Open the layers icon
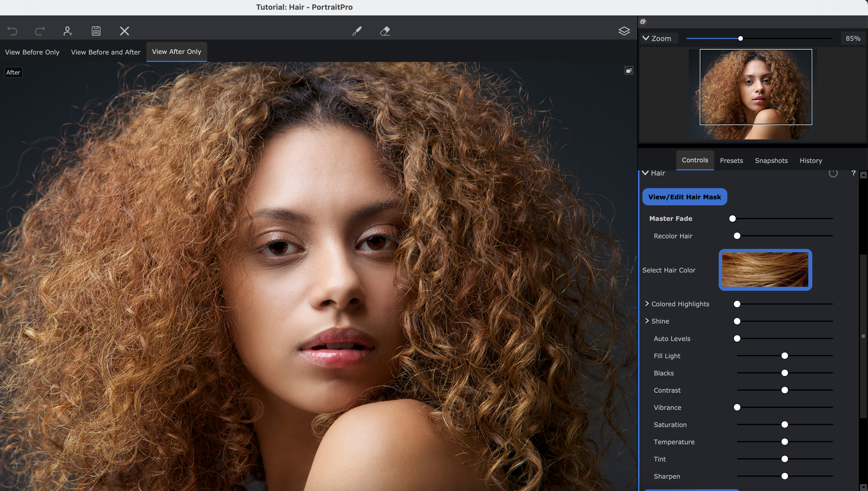Screen dimensions: 868x491 pyautogui.click(x=624, y=31)
